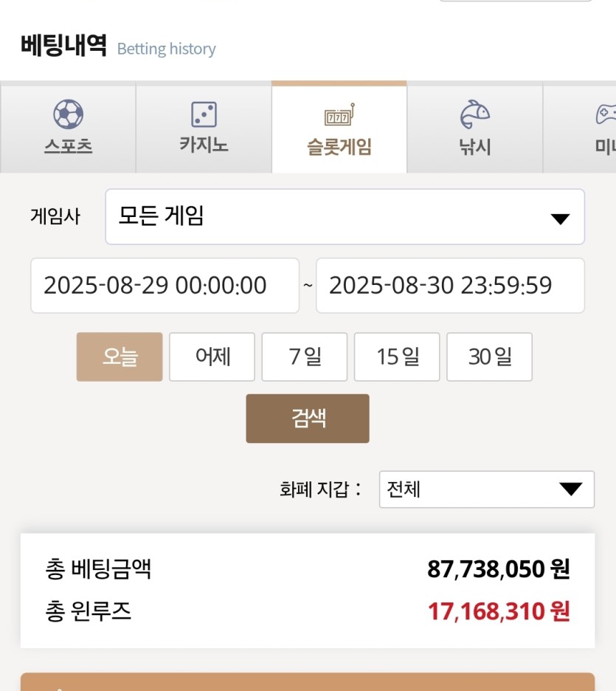Open the 화폐 지갑 전체 dropdown
The width and height of the screenshot is (616, 691).
[x=487, y=489]
